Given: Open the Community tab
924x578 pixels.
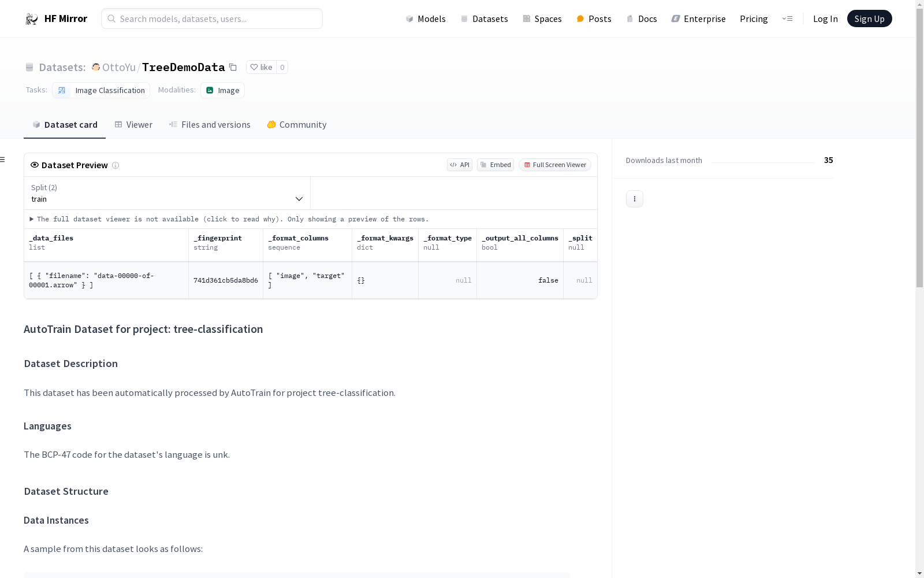Looking at the screenshot, I should click(x=297, y=125).
